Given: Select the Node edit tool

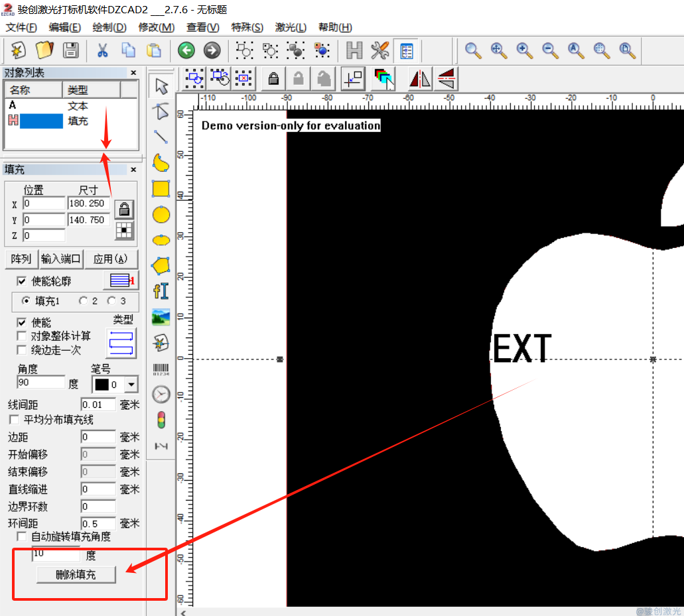Looking at the screenshot, I should (x=161, y=111).
